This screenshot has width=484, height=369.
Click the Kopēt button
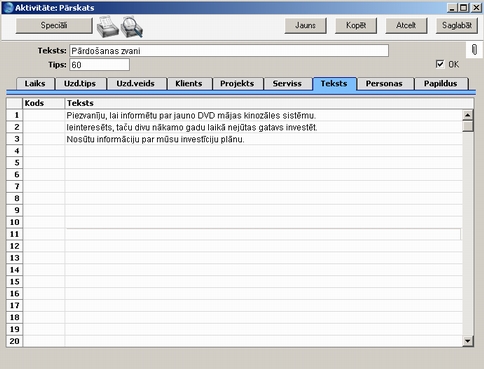click(x=356, y=25)
